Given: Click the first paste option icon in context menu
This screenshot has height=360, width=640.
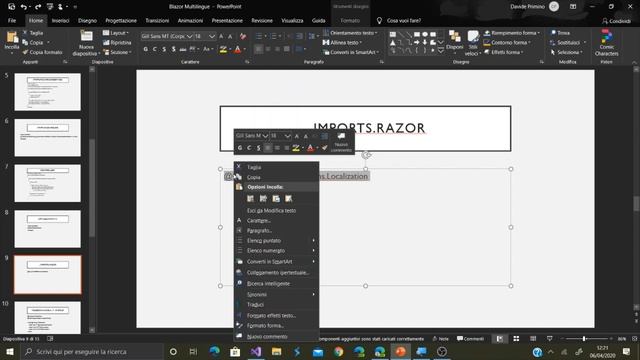Looking at the screenshot, I should pyautogui.click(x=251, y=198).
